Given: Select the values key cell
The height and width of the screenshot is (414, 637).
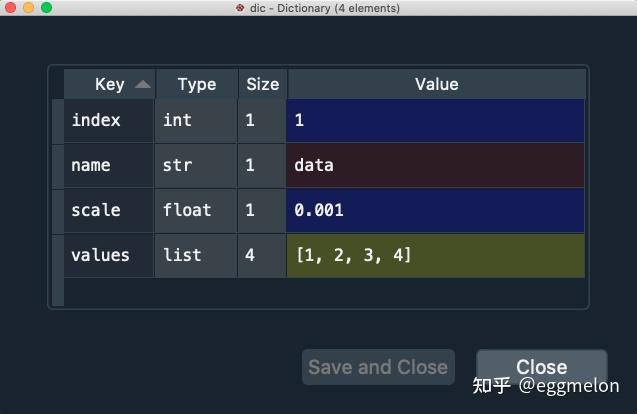Looking at the screenshot, I should point(109,255).
